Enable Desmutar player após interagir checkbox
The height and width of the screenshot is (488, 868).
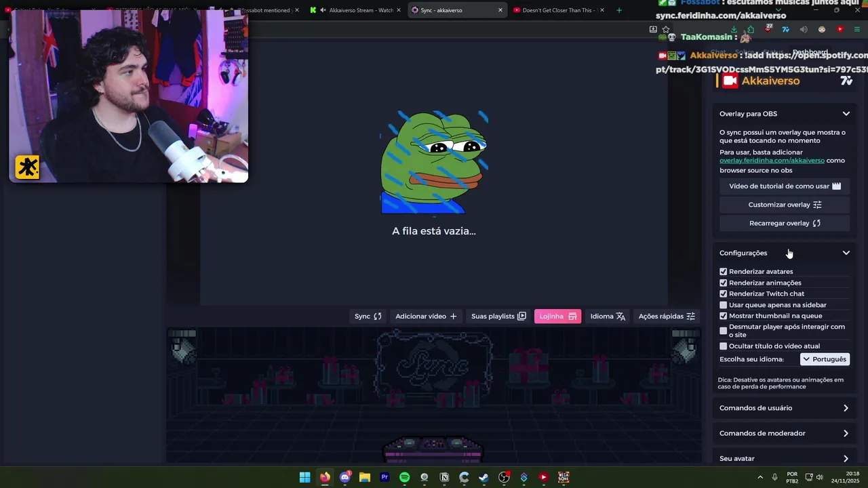coord(723,331)
